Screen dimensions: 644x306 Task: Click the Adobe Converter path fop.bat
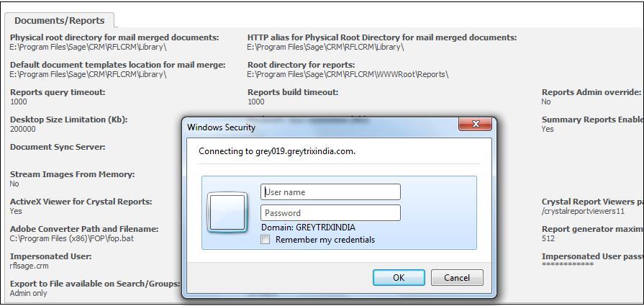[71, 238]
